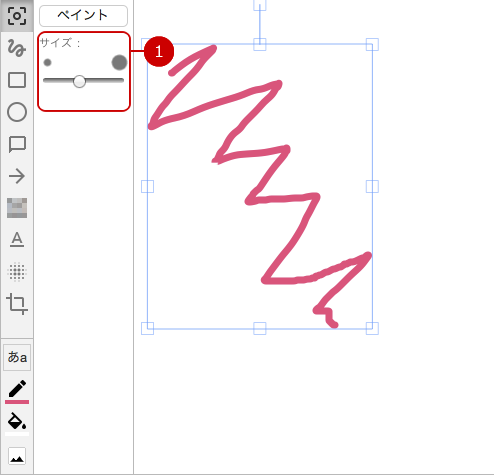The image size is (494, 476).
Task: Select the mosaic pixelate tool
Action: click(x=17, y=208)
